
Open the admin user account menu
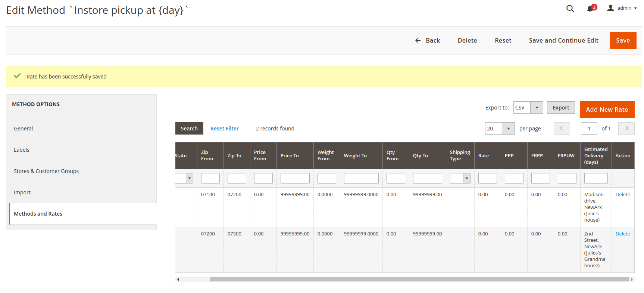(622, 8)
